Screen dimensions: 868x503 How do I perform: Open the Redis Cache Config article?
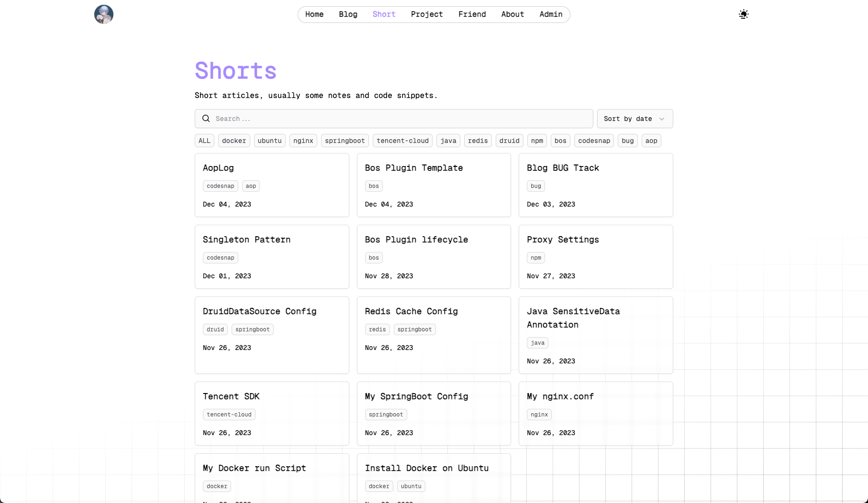pyautogui.click(x=434, y=335)
